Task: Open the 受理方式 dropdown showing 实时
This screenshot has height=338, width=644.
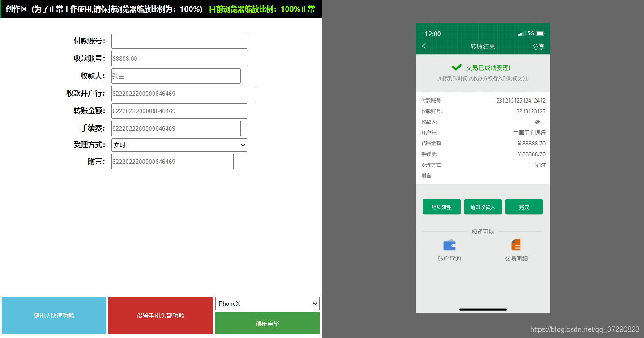Action: (179, 145)
